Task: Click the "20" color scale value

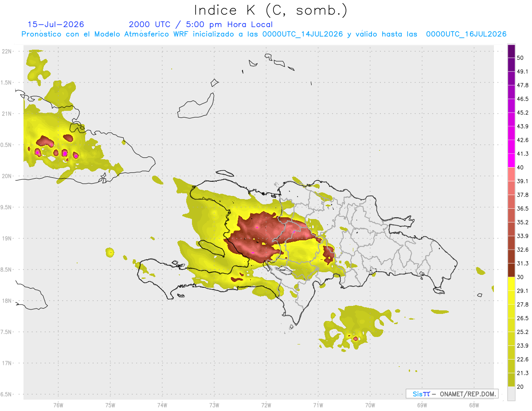Action: click(x=520, y=387)
